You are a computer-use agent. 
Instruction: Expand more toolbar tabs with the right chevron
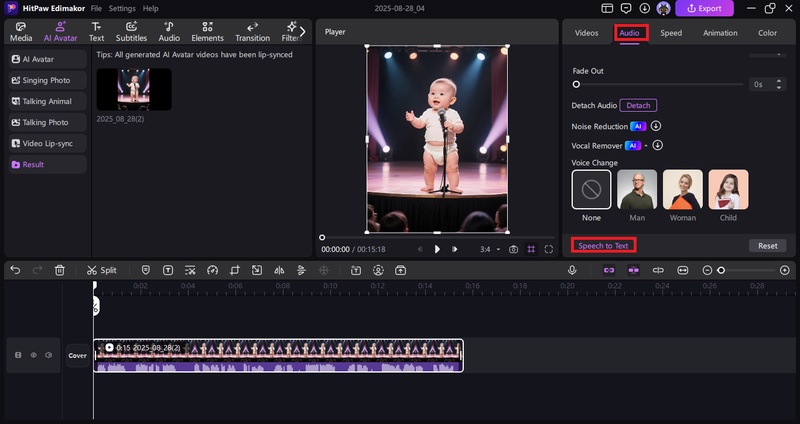click(x=303, y=32)
